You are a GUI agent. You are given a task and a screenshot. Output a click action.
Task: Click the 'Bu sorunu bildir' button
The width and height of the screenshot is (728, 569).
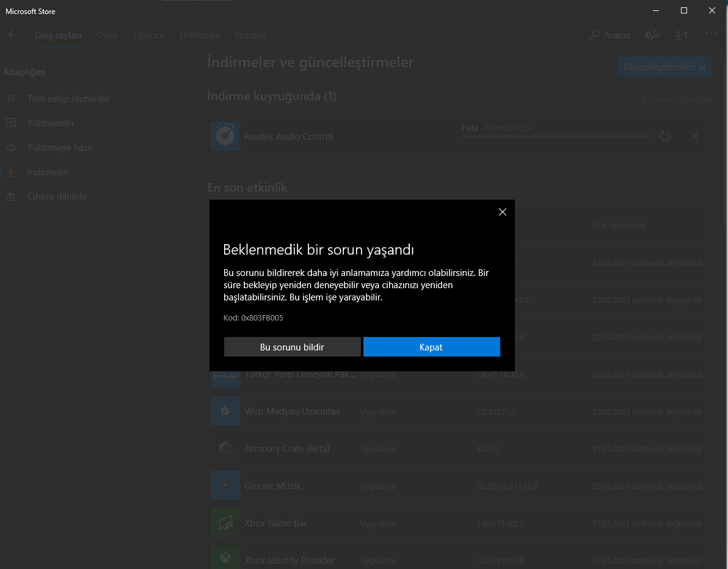point(292,347)
